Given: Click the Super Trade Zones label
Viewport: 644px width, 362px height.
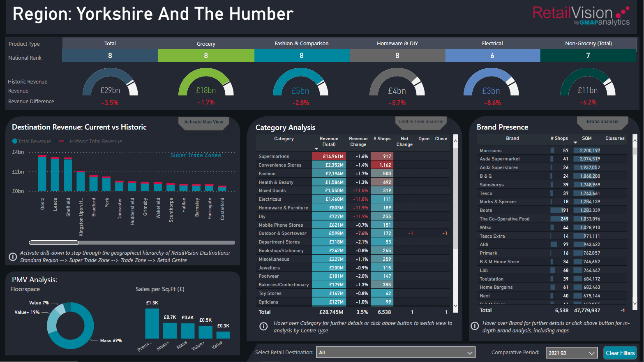Looking at the screenshot, I should tap(196, 155).
